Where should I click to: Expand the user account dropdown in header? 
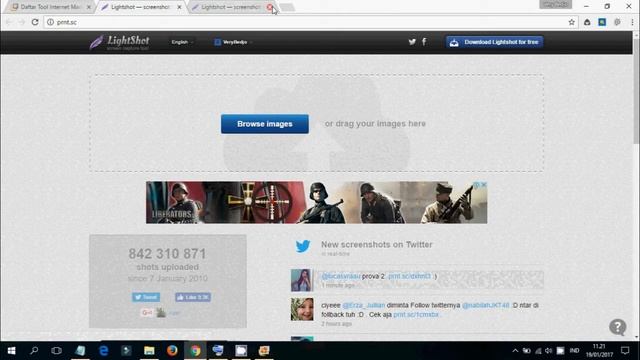point(233,42)
